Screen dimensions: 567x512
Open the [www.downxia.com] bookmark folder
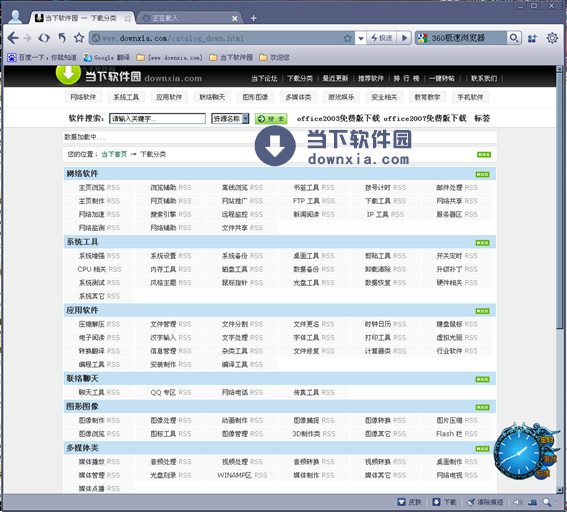170,57
